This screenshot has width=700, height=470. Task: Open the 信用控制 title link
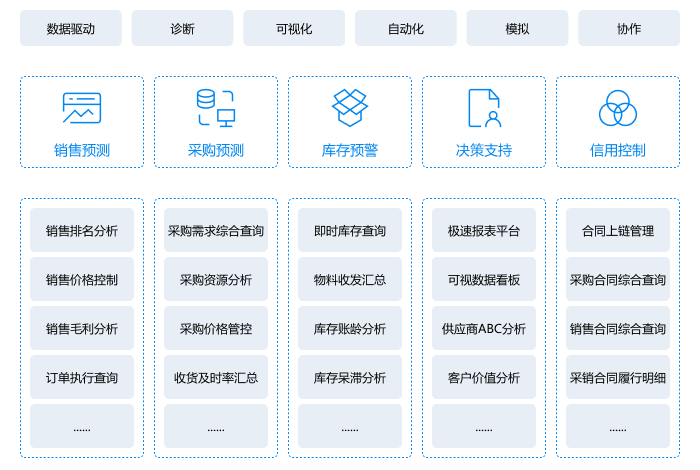click(618, 150)
